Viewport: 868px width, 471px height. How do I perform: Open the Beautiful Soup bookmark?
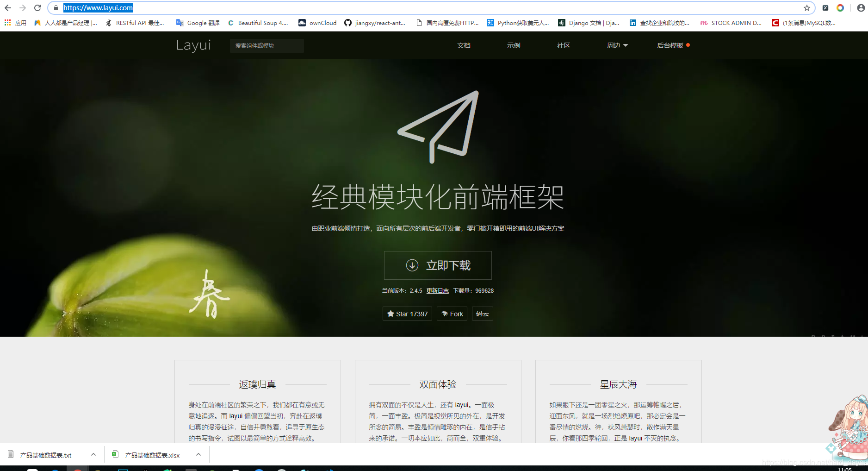point(258,23)
